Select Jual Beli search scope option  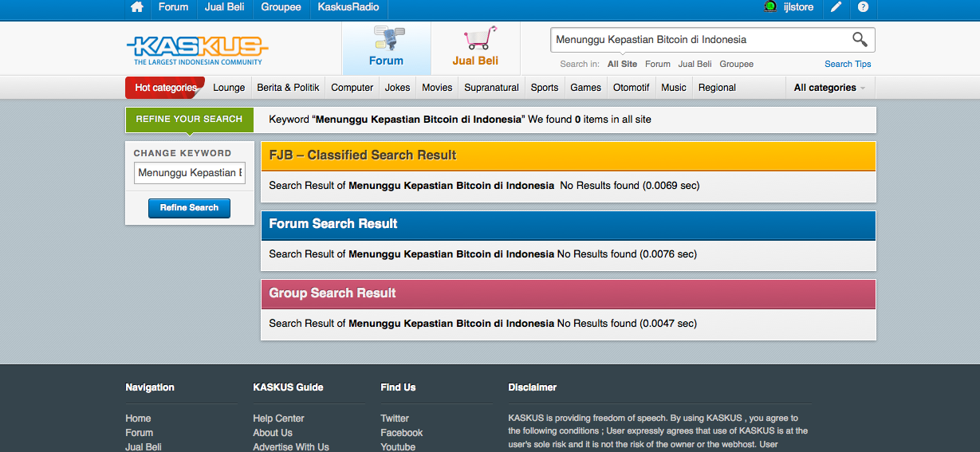695,65
